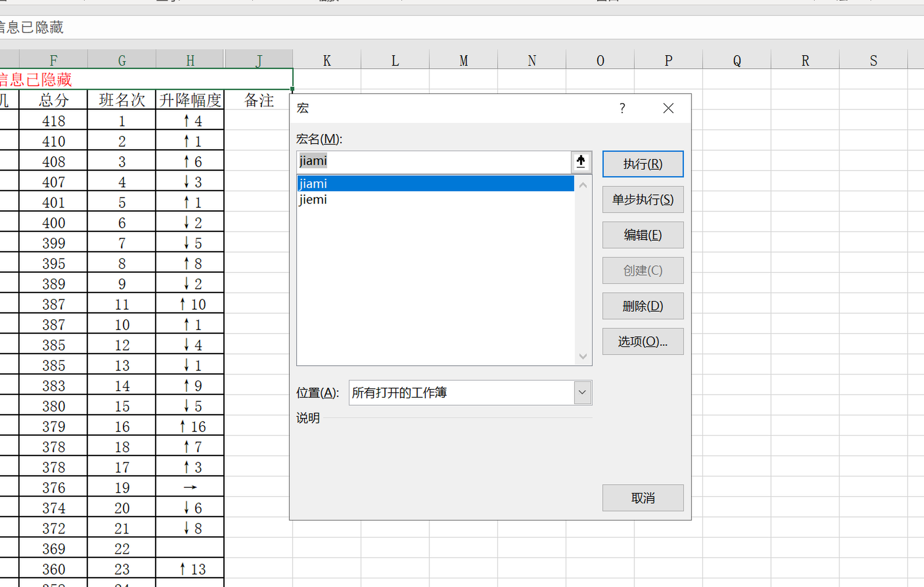Run the macro with the 执行 button
This screenshot has width=924, height=587.
tap(643, 164)
